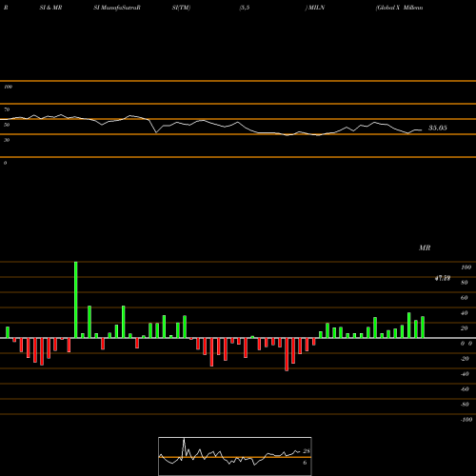Click the MR axis positive 20 label
The image size is (476, 476).
(465, 328)
